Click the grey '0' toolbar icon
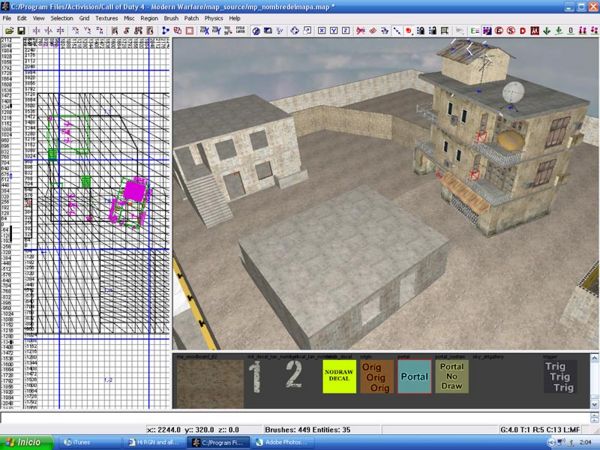This screenshot has width=600, height=450. click(571, 31)
